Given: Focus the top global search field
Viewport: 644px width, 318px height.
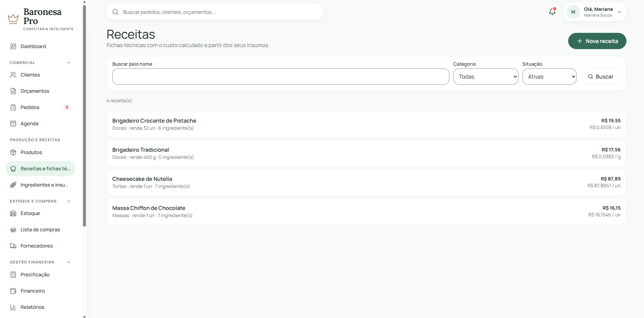Looking at the screenshot, I should click(215, 12).
